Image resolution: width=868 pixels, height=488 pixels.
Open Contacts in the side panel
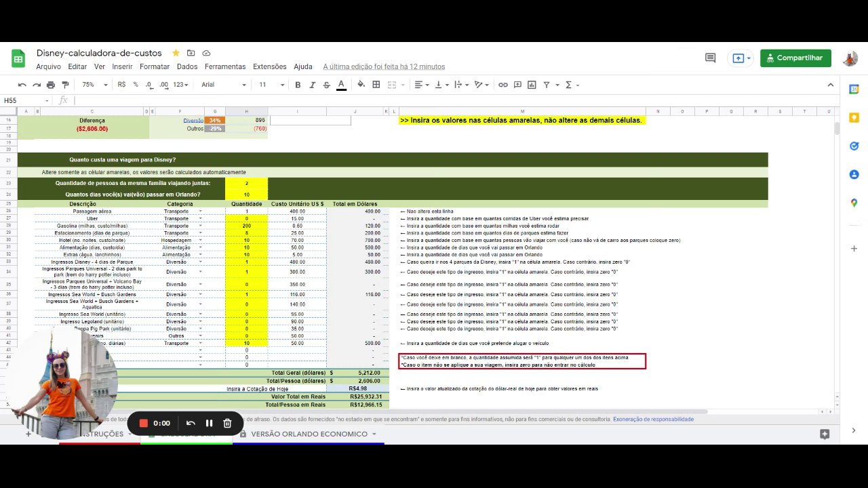tap(854, 174)
